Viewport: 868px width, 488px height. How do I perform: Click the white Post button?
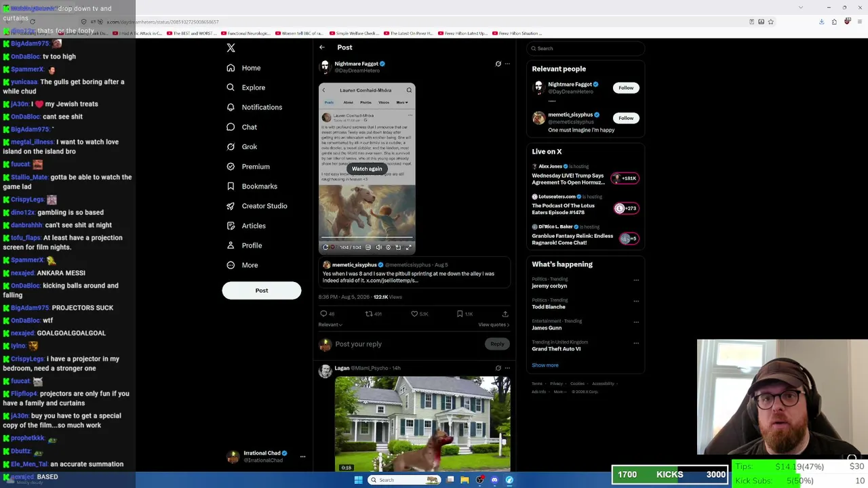click(x=262, y=291)
